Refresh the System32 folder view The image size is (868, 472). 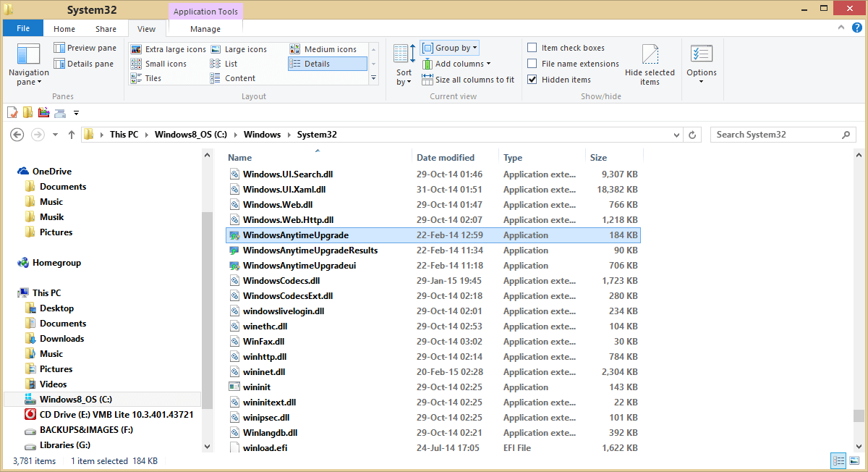[x=693, y=135]
